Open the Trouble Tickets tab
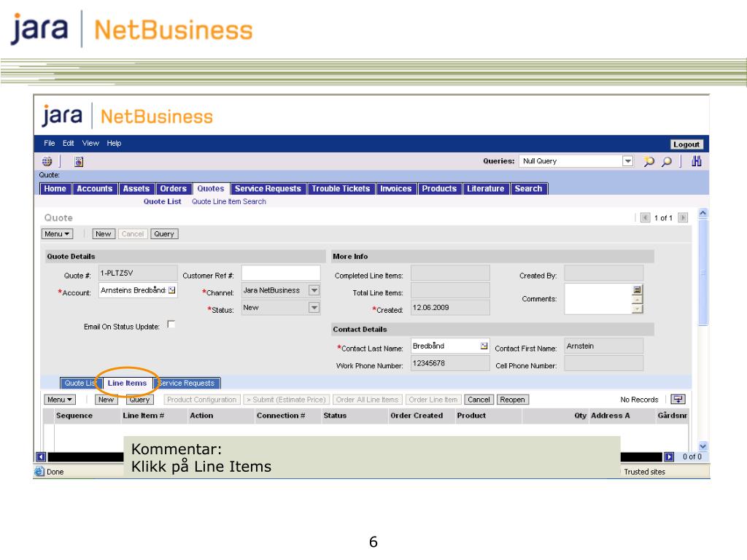This screenshot has height=560, width=747. 341,189
